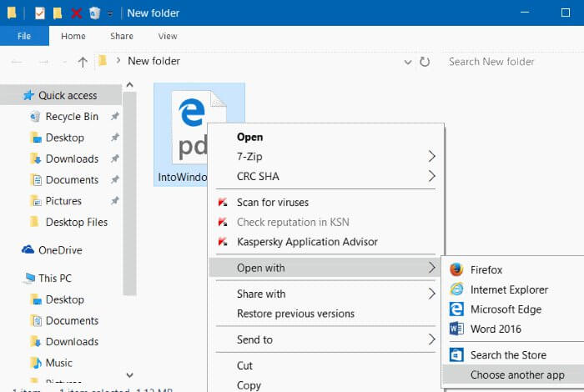584x392 pixels.
Task: Switch to the Share ribbon tab
Action: (x=122, y=36)
